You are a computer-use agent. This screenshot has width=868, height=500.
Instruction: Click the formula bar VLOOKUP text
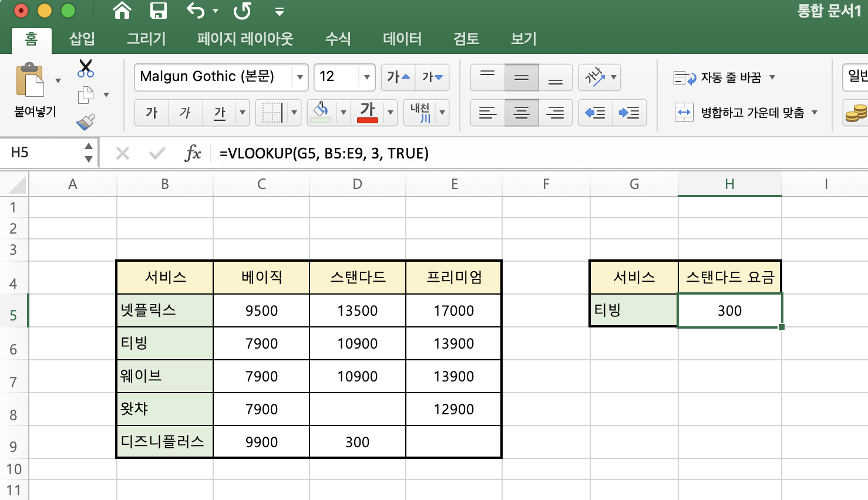point(324,153)
